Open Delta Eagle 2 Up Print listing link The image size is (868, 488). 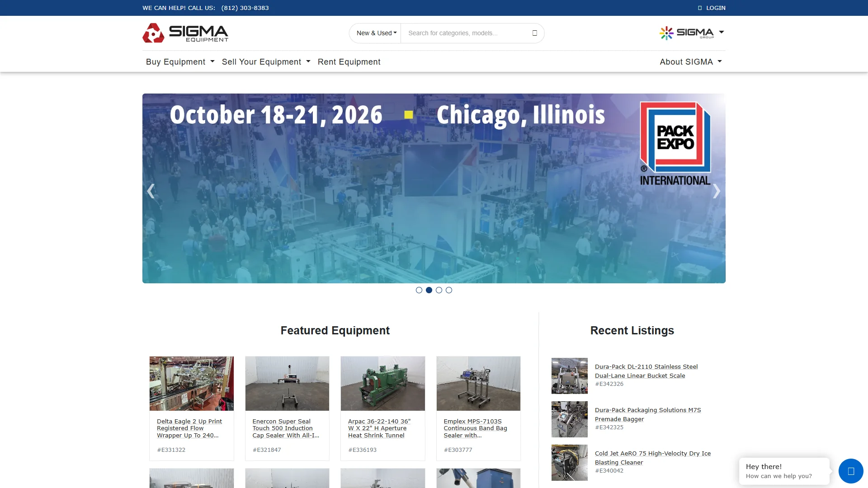[x=189, y=428]
